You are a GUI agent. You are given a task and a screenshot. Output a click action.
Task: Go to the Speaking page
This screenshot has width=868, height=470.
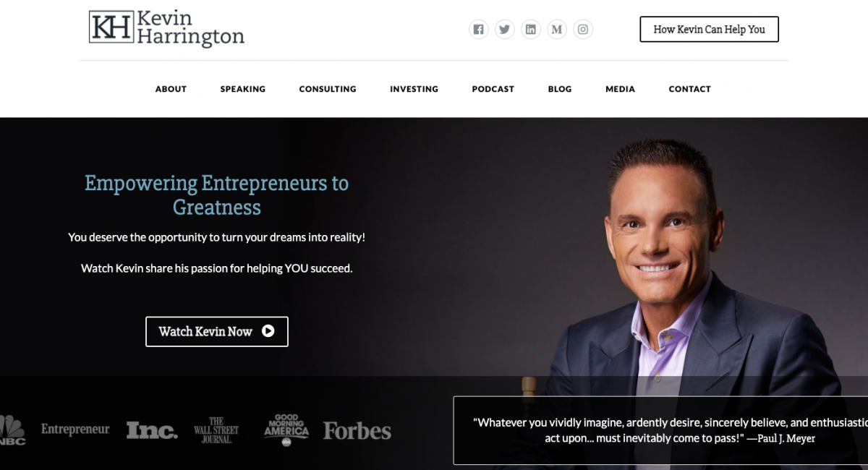click(243, 89)
